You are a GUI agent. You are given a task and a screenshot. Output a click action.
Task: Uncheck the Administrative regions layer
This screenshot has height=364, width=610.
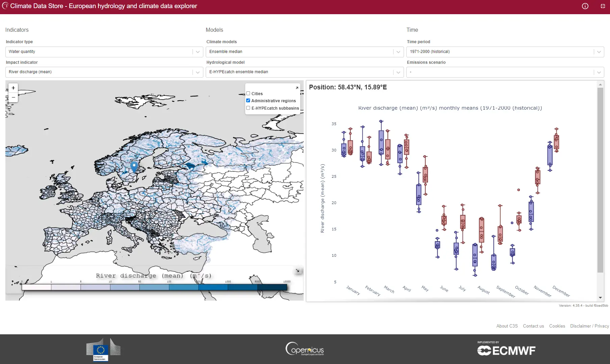click(248, 101)
